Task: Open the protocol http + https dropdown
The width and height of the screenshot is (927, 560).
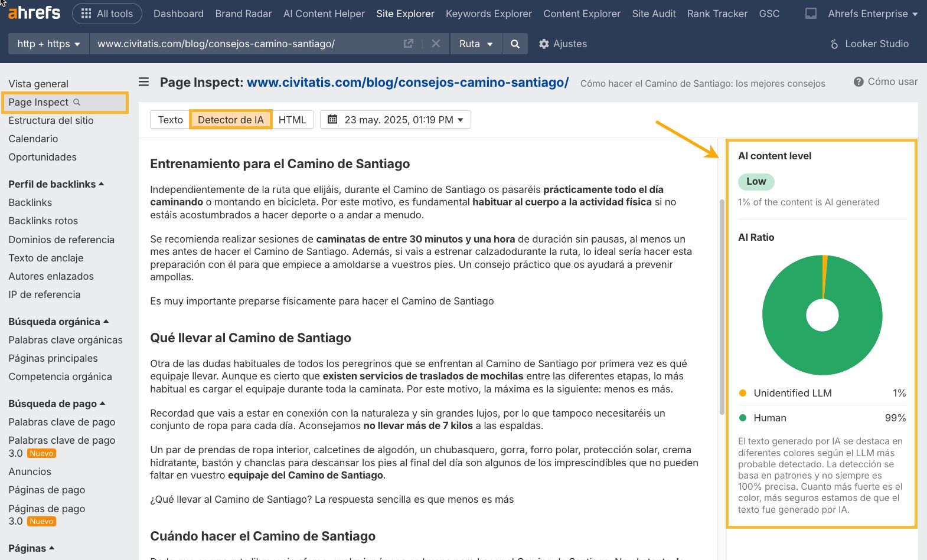Action: click(48, 44)
